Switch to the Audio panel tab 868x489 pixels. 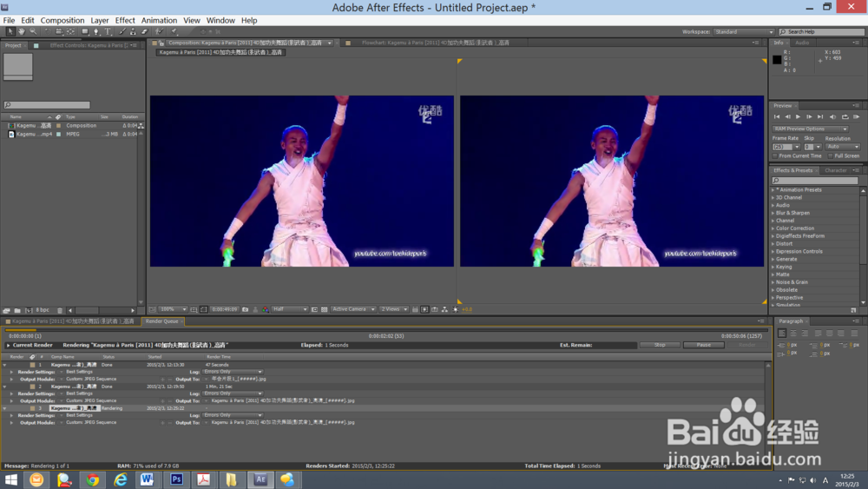point(802,43)
